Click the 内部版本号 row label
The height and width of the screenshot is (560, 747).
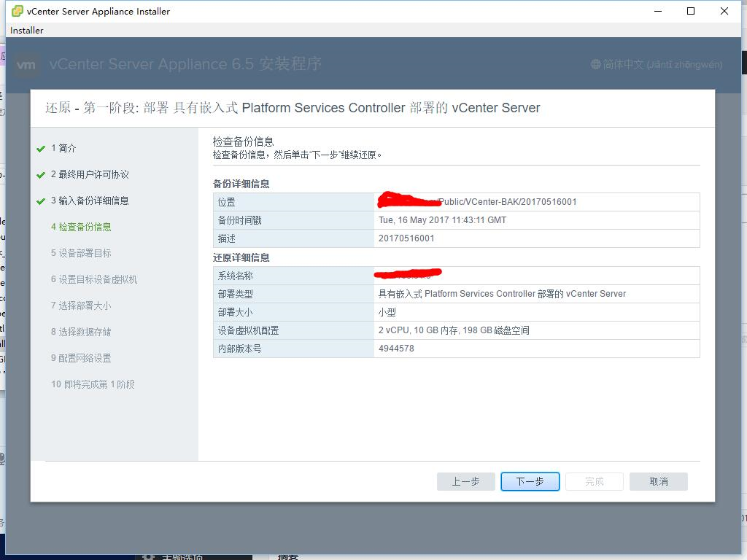[239, 349]
